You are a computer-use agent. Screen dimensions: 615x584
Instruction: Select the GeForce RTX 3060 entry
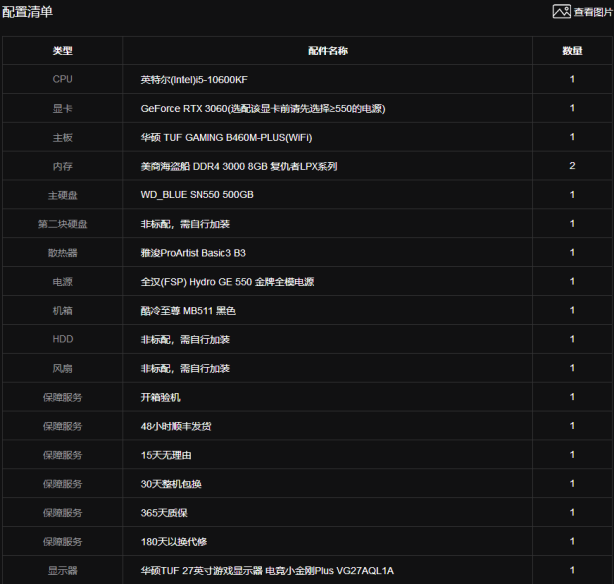(263, 109)
